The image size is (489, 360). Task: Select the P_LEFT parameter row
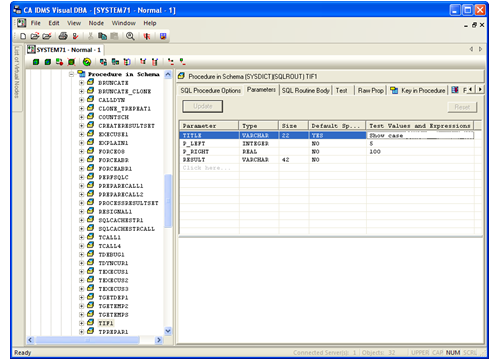pyautogui.click(x=327, y=144)
